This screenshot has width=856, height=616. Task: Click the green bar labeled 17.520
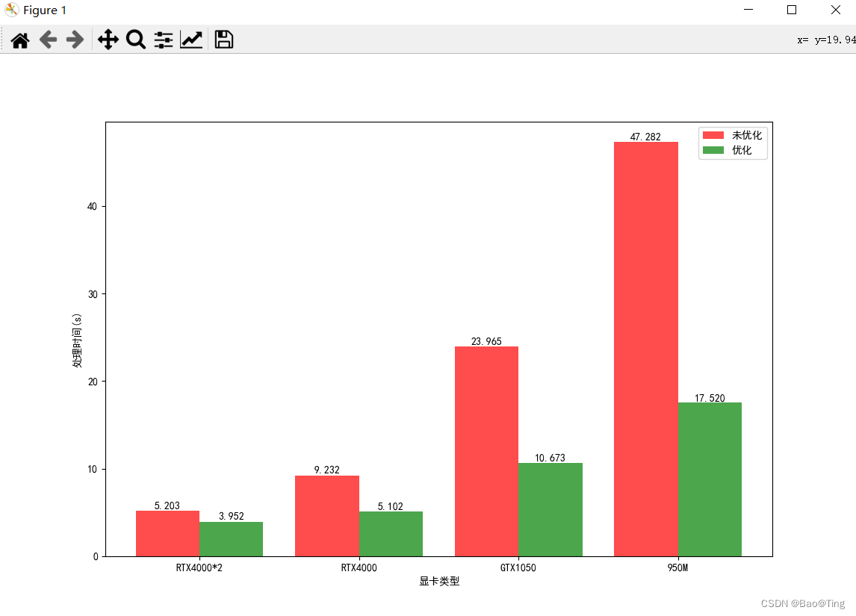click(710, 479)
